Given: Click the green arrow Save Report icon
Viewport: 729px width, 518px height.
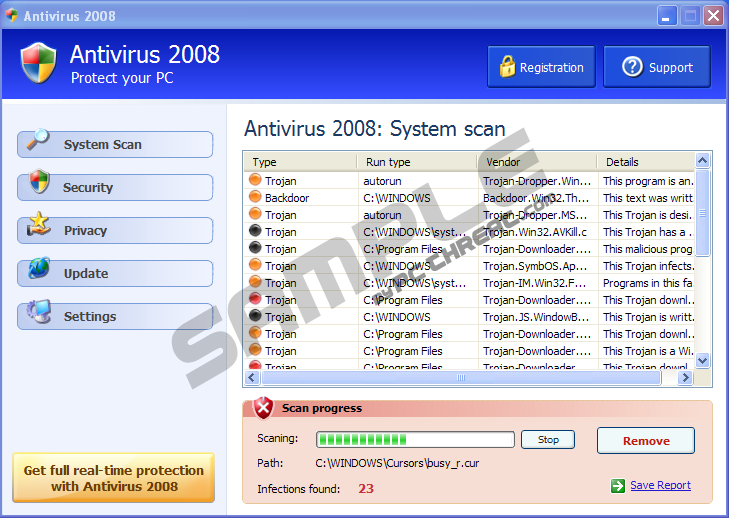Looking at the screenshot, I should 618,486.
